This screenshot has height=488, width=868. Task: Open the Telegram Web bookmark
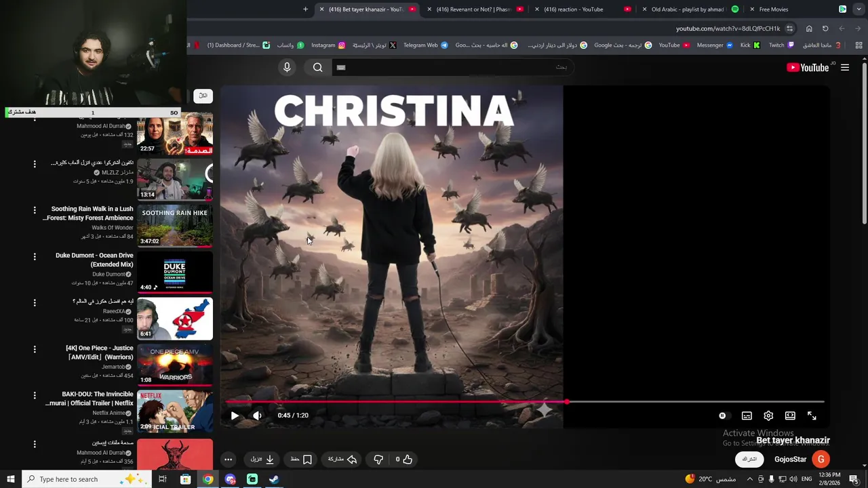pyautogui.click(x=426, y=45)
